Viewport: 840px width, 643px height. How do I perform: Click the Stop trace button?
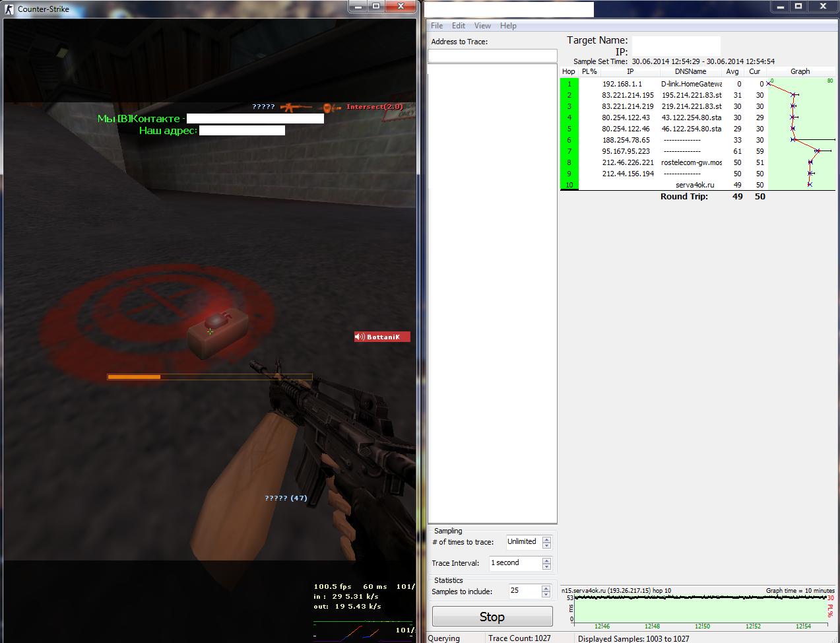492,617
